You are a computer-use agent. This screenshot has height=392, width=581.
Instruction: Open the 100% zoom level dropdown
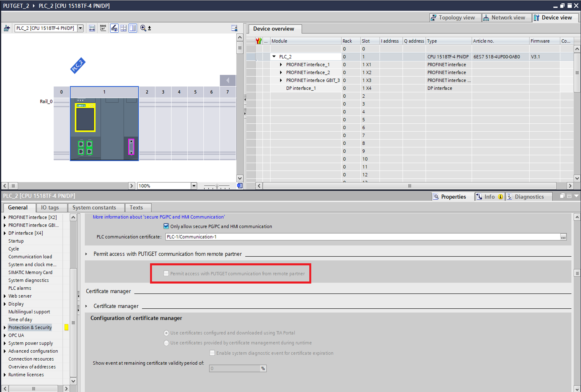tap(194, 186)
